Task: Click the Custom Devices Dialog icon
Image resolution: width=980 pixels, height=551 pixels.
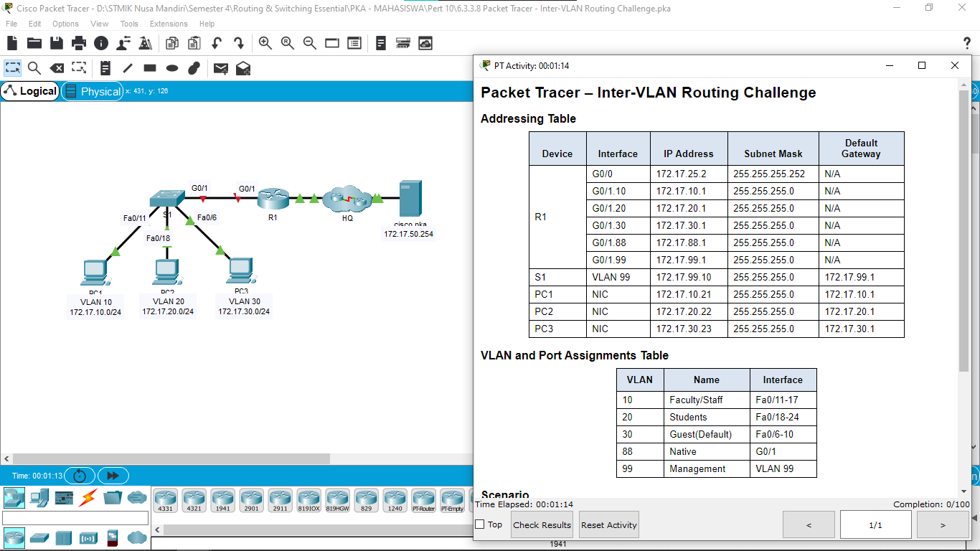Action: point(354,43)
